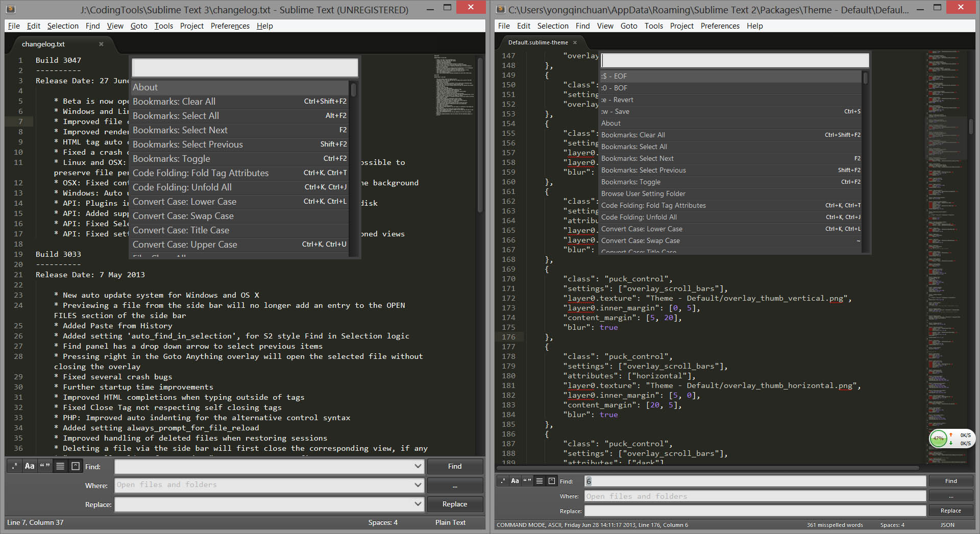This screenshot has height=534, width=980.
Task: Click command palette input in left window
Action: coord(245,67)
